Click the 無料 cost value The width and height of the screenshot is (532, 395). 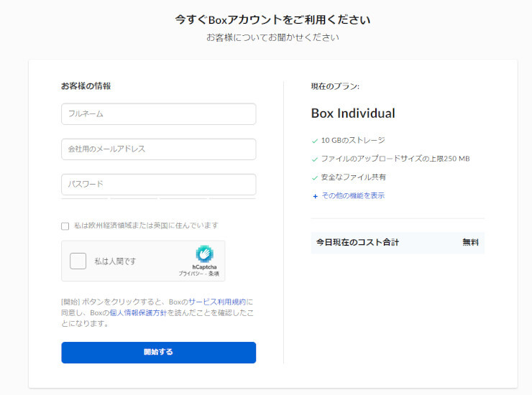(x=470, y=243)
